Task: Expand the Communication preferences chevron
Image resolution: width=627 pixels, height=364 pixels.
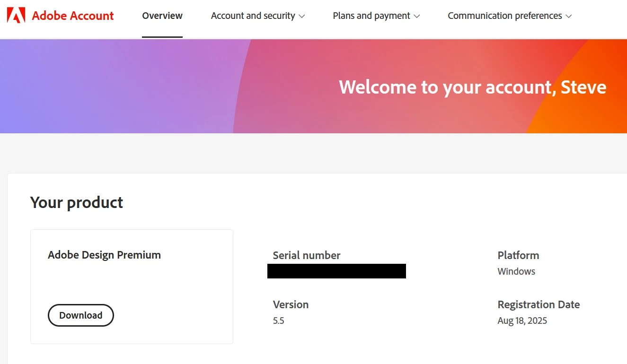Action: (x=569, y=16)
